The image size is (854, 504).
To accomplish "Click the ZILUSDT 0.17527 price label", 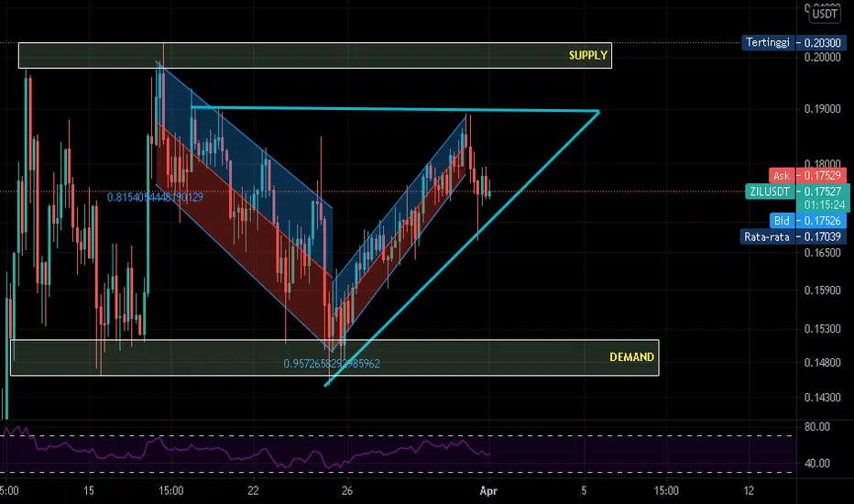I will [x=796, y=192].
